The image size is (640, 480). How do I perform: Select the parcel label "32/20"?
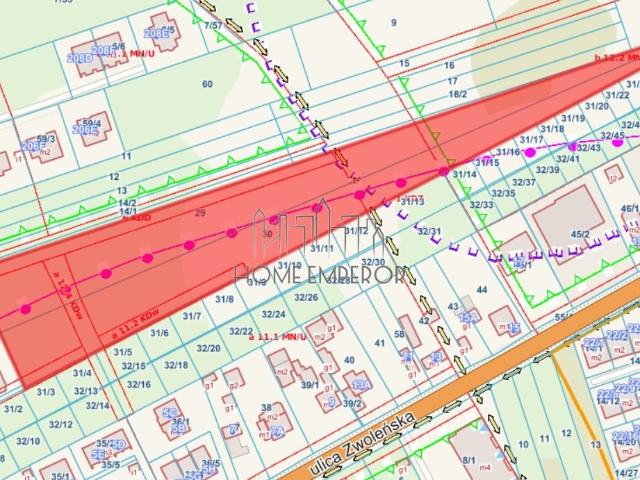click(x=209, y=348)
